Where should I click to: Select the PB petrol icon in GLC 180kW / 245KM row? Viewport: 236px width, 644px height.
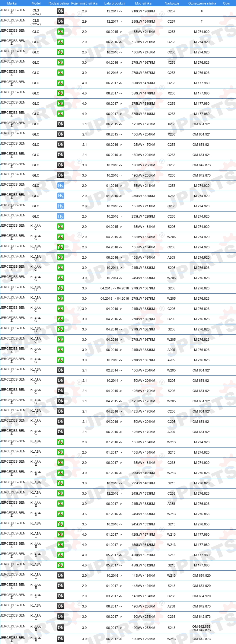(x=61, y=52)
